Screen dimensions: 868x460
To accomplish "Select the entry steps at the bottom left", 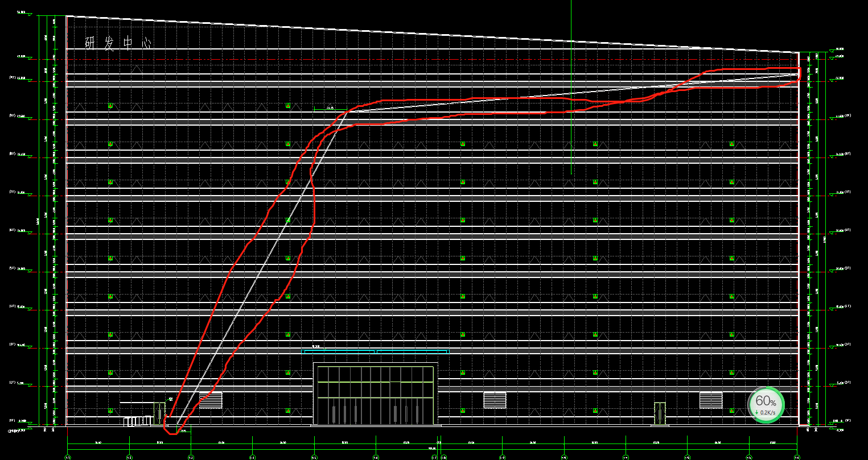I will tap(138, 421).
